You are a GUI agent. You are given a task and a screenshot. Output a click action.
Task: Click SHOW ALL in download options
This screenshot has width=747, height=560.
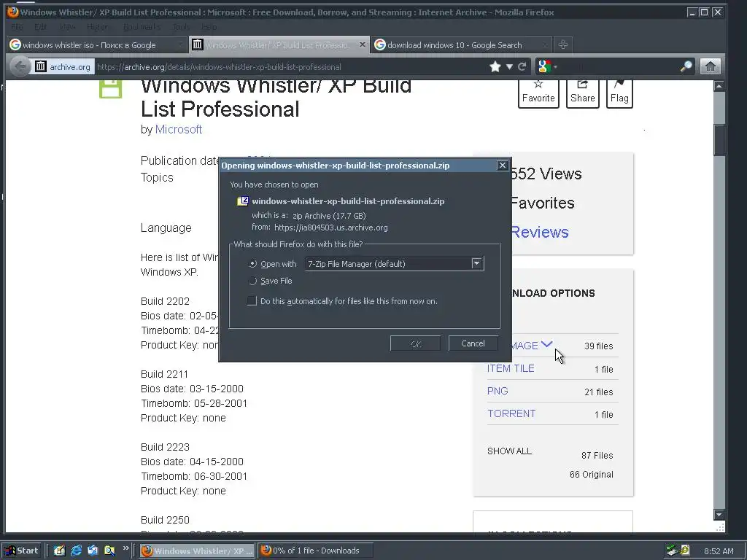pos(509,451)
